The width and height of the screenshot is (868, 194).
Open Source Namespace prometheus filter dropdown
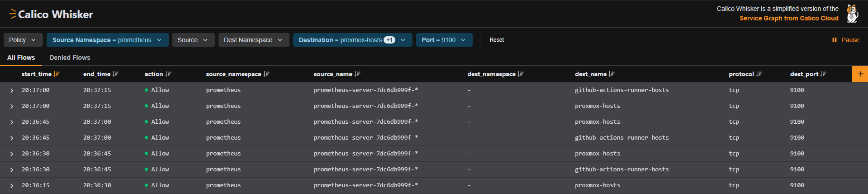click(107, 40)
